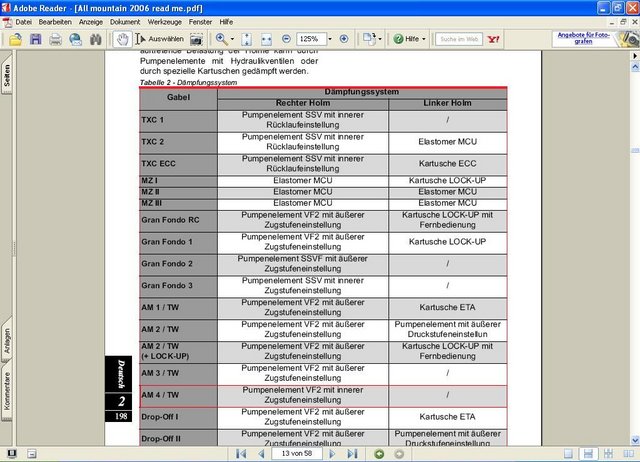Select the magnifier Zoom In tool
Viewport: 640px width, 462px height.
click(222, 39)
